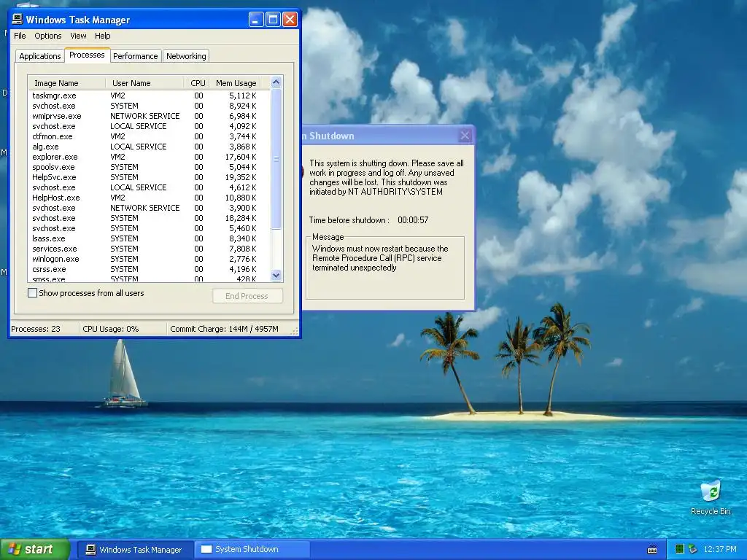The height and width of the screenshot is (560, 747).
Task: Sort processes by Image Name column
Action: point(66,83)
